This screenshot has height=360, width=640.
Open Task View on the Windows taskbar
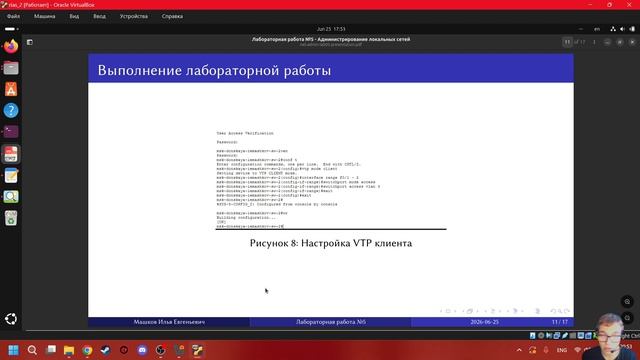coord(51,350)
